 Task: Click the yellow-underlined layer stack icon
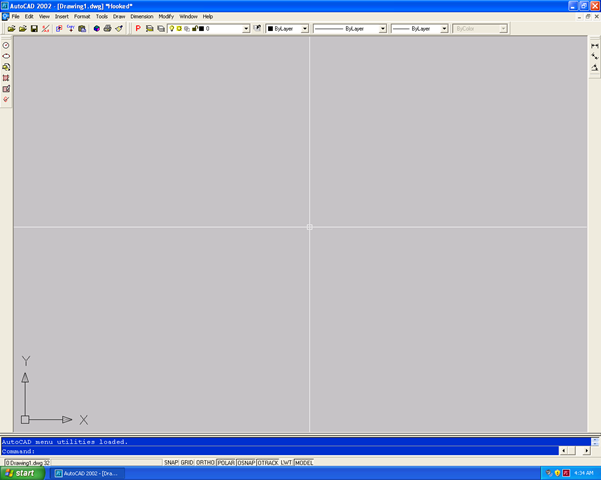click(149, 29)
